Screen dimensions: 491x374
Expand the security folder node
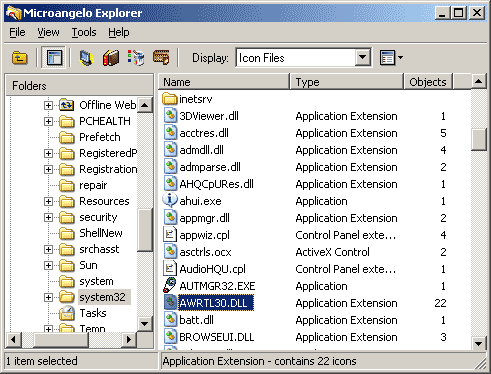(x=48, y=217)
